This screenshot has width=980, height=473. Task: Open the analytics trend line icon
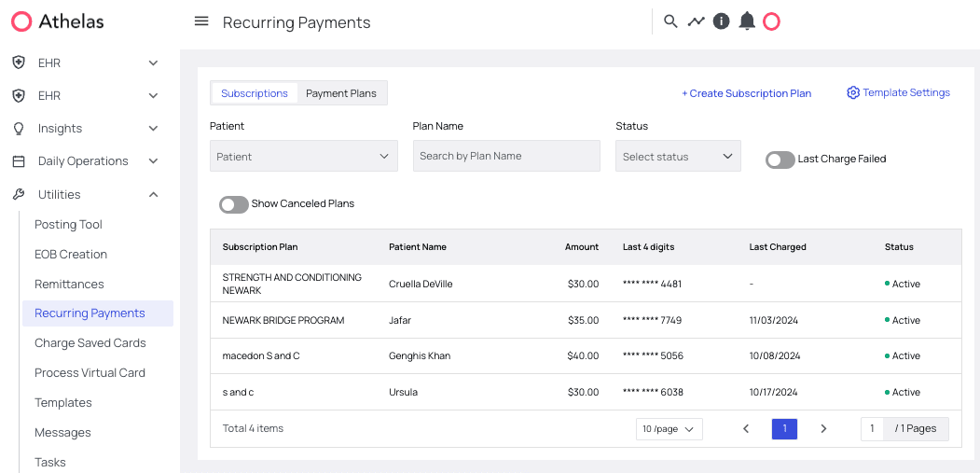(x=696, y=21)
